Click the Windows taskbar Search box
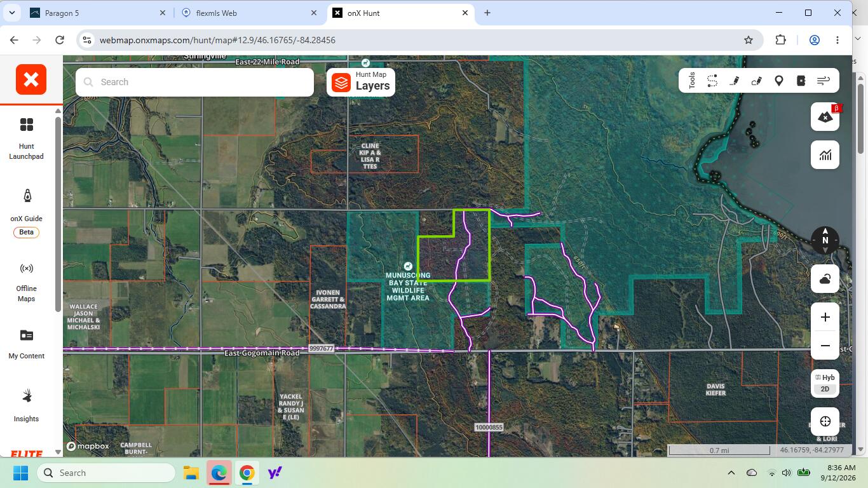 click(106, 473)
